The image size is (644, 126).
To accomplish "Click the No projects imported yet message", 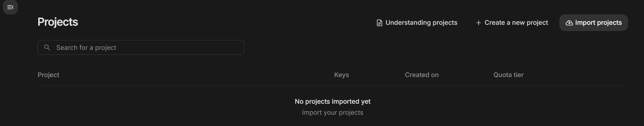I will pos(333,102).
